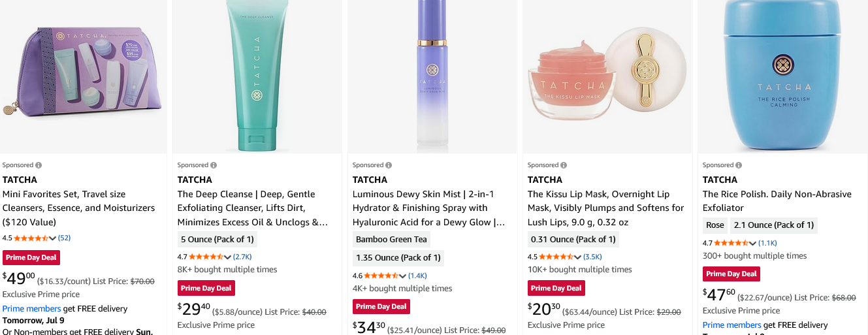The height and width of the screenshot is (335, 868).
Task: Open the 2.7K reviews count link
Action: 242,257
